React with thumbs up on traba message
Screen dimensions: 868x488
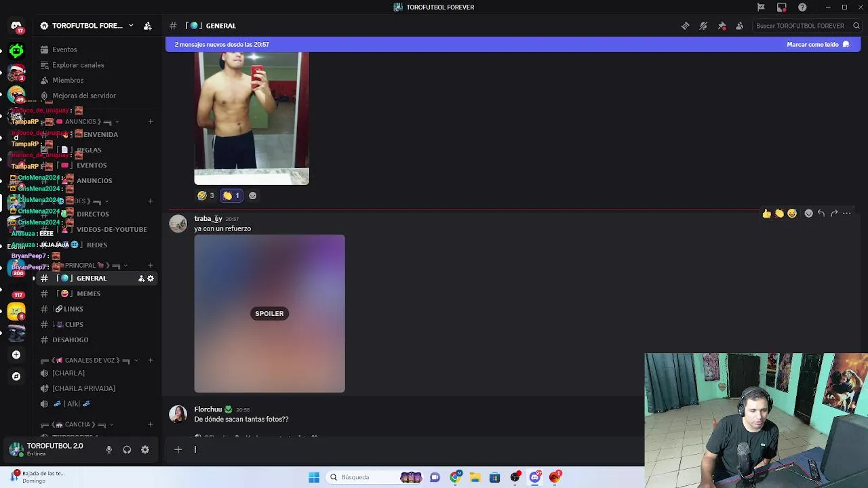pyautogui.click(x=766, y=213)
